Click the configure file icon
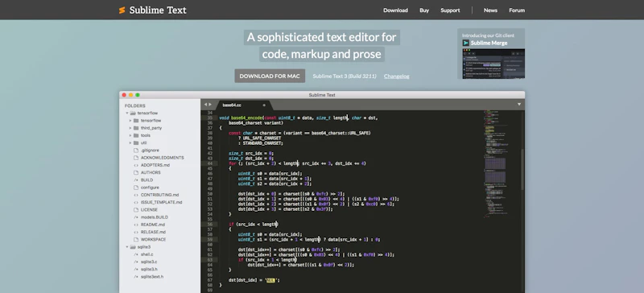 click(136, 188)
